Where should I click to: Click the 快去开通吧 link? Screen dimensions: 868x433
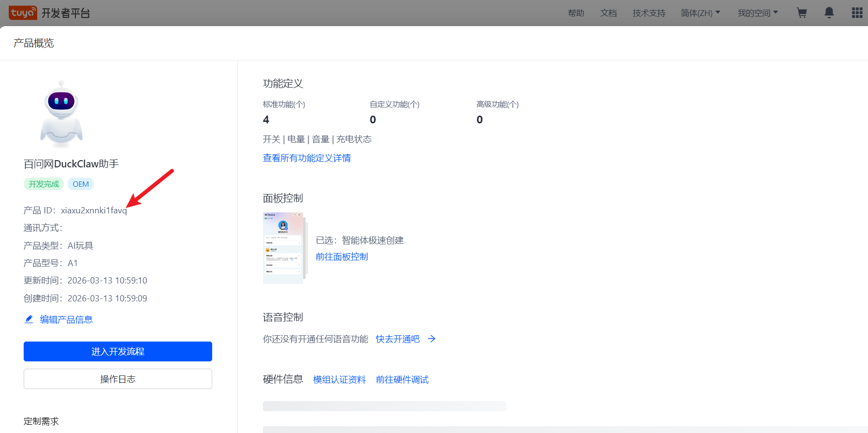[x=397, y=339]
